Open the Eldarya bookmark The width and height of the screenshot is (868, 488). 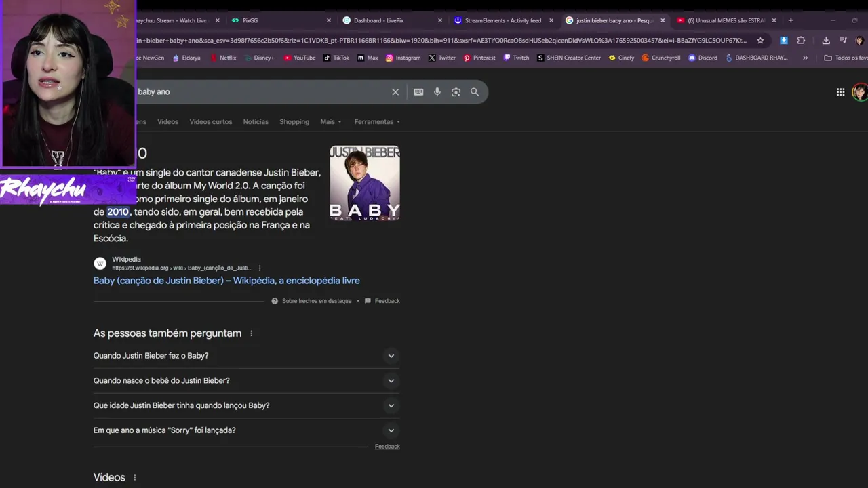[186, 58]
